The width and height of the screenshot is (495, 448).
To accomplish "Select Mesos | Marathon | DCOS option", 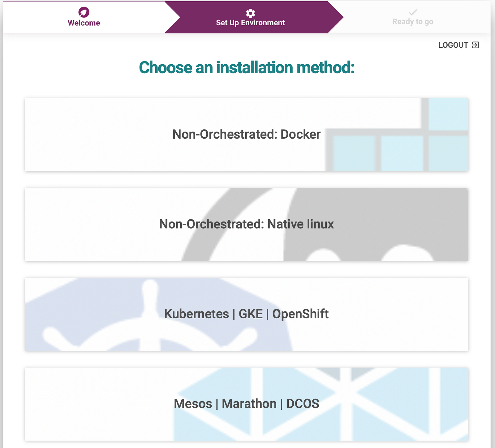I will tap(247, 404).
